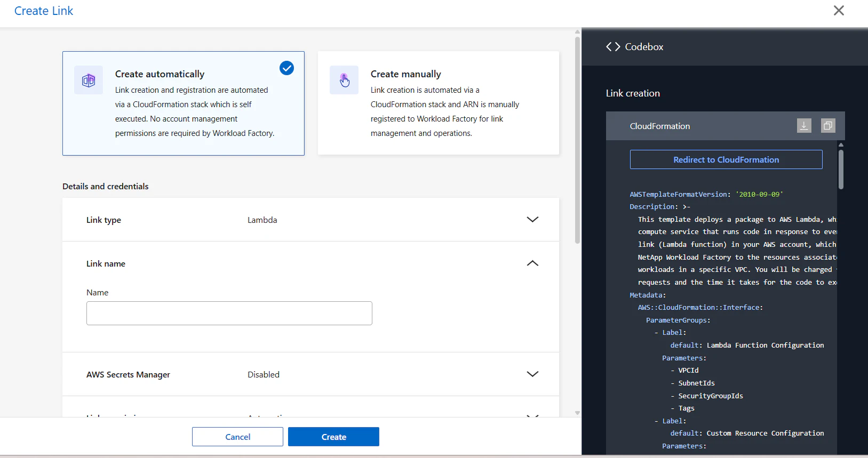Click the Lambda link type value
The height and width of the screenshot is (458, 868).
click(262, 220)
